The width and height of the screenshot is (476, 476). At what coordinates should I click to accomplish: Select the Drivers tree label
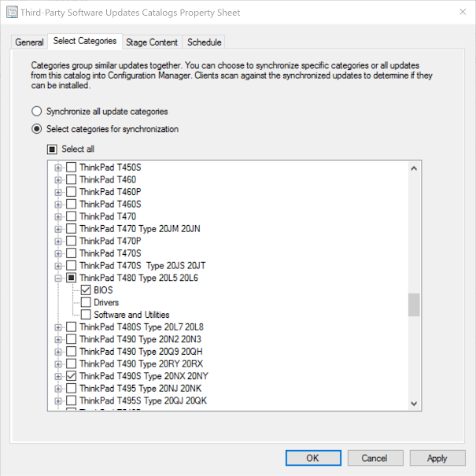pyautogui.click(x=106, y=302)
